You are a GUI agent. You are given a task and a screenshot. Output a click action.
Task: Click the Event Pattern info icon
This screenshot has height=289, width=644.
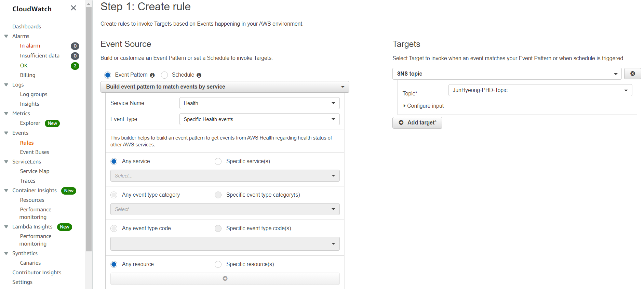(152, 75)
